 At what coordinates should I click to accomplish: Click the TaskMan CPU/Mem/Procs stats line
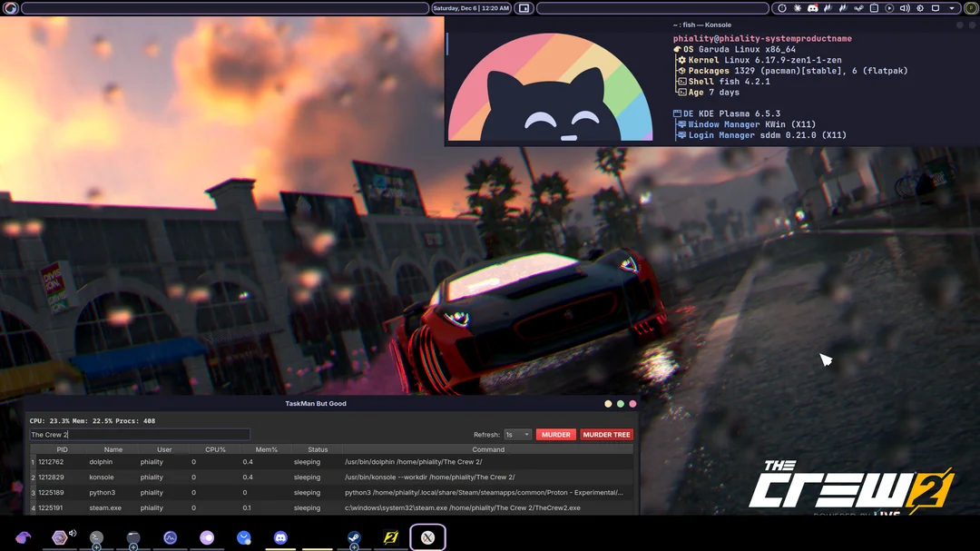pyautogui.click(x=93, y=421)
